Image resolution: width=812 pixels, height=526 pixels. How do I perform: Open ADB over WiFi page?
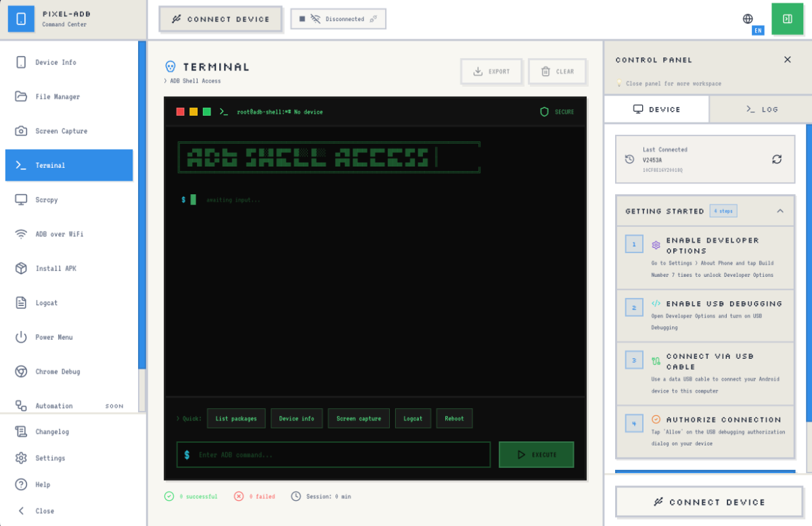[69, 234]
